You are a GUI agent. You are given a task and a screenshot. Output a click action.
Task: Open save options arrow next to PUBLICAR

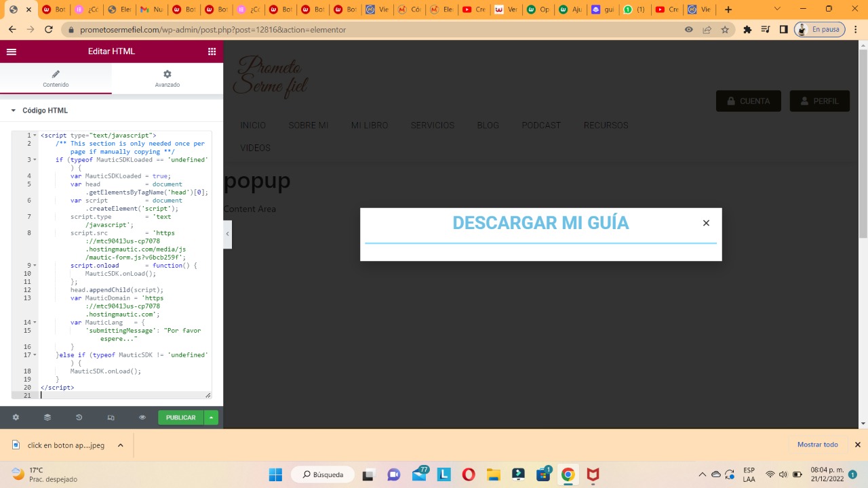click(x=212, y=418)
